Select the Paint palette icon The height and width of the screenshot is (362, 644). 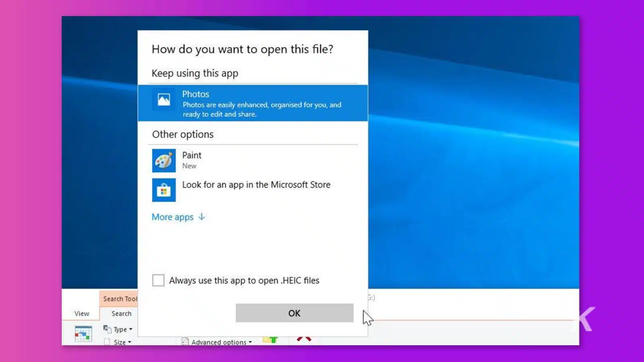[163, 160]
